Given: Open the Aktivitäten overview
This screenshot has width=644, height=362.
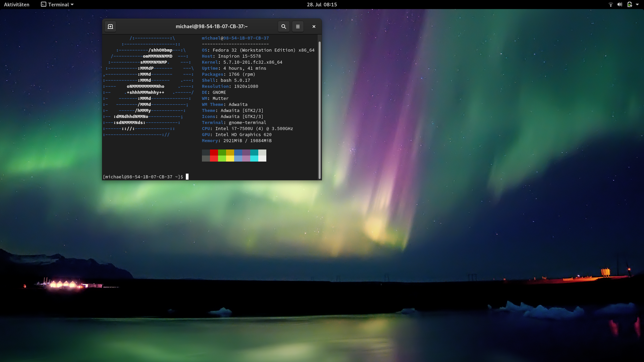Looking at the screenshot, I should 17,5.
